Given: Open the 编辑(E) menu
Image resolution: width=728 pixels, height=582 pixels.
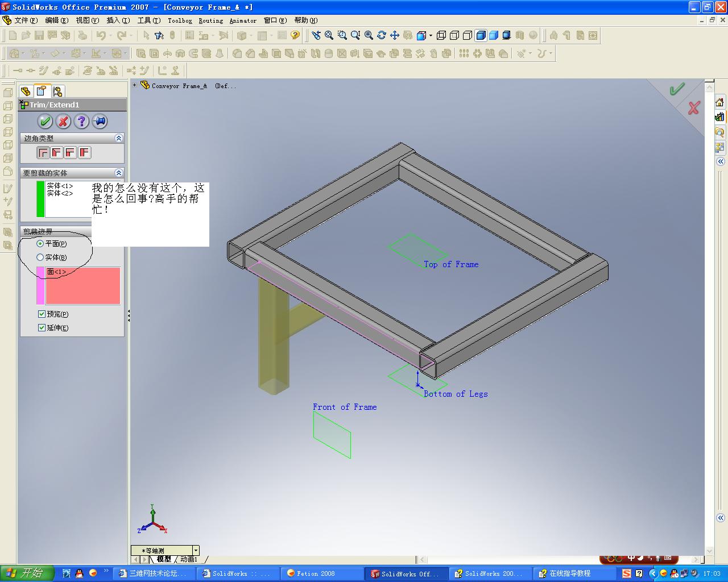Looking at the screenshot, I should point(56,20).
